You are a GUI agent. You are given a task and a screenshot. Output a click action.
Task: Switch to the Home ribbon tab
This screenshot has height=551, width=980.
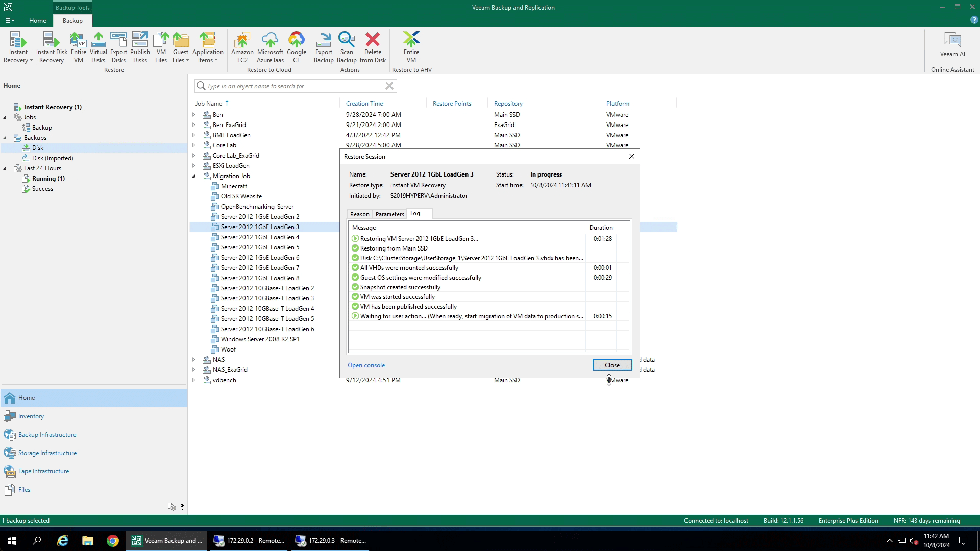tap(37, 20)
